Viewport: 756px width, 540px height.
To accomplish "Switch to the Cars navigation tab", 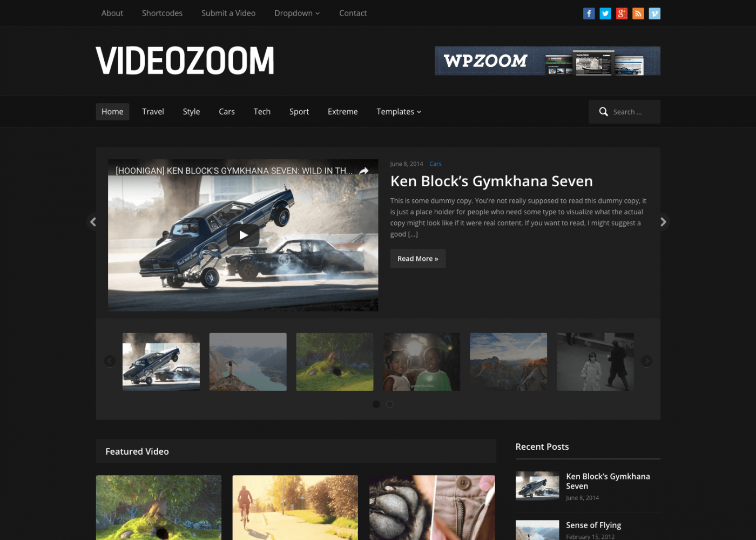I will pos(226,111).
